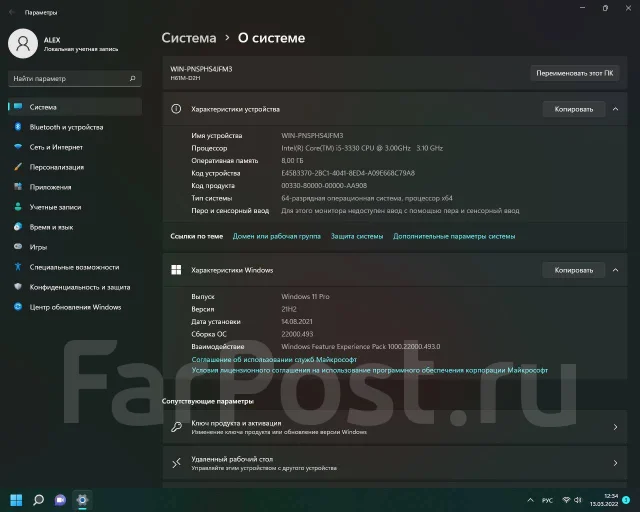This screenshot has width=640, height=512.
Task: Click the shield icon for Конфиденциальность и защита
Action: (x=18, y=287)
